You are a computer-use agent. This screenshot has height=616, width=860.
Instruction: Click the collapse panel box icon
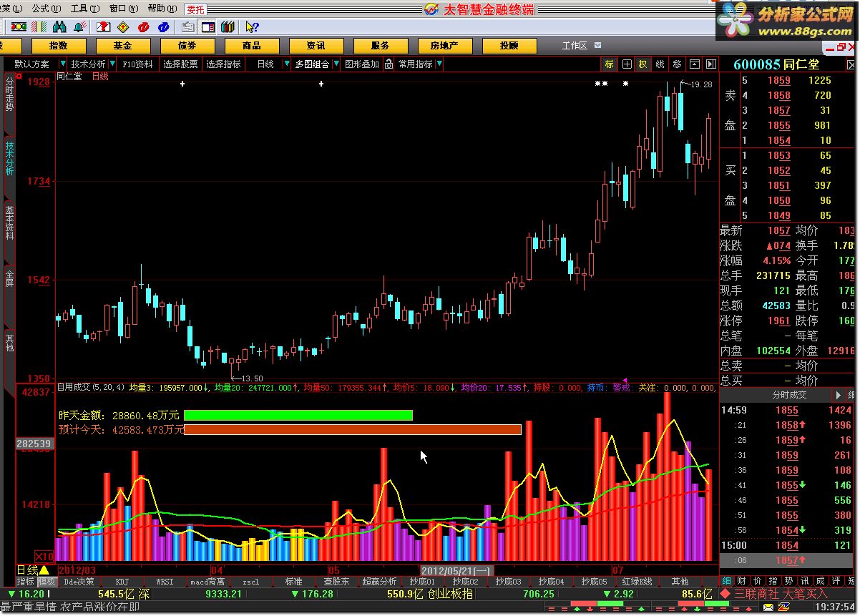point(694,64)
